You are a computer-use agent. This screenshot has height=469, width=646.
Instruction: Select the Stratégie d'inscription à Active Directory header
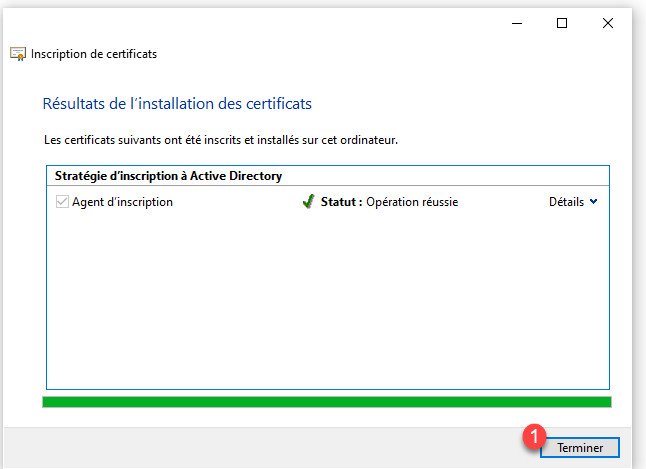[168, 176]
